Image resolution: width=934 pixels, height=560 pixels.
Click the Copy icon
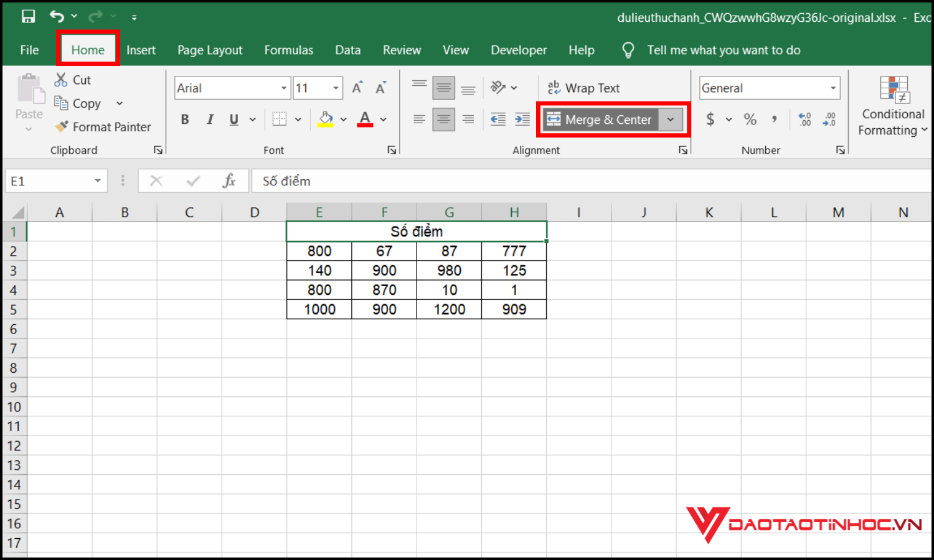(x=61, y=103)
